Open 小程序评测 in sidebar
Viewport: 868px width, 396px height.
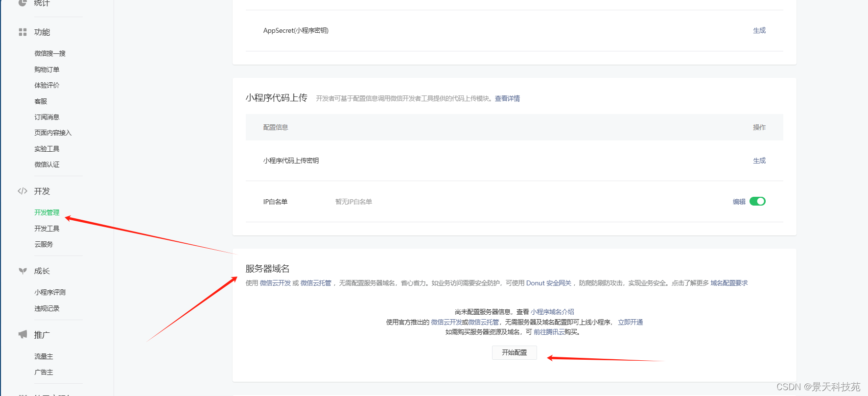click(50, 292)
